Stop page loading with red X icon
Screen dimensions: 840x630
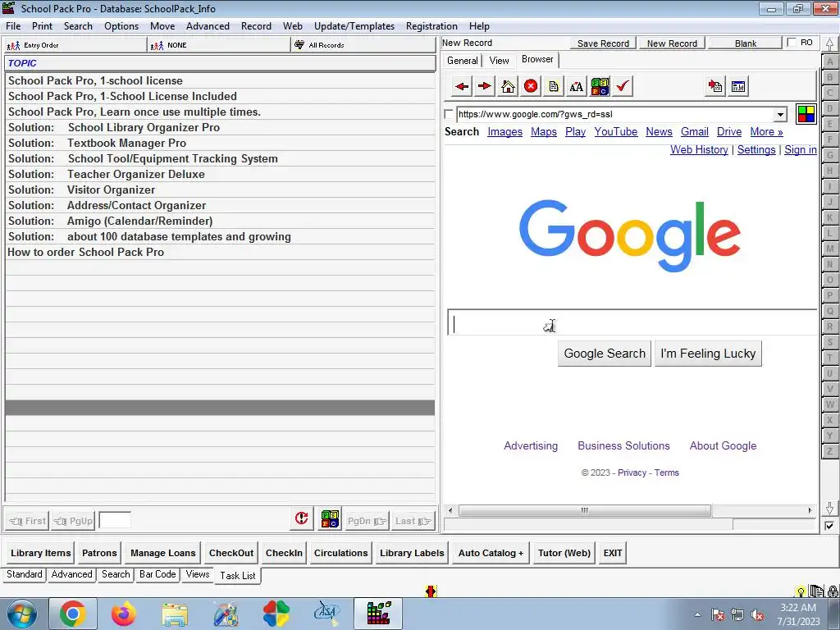[x=531, y=86]
